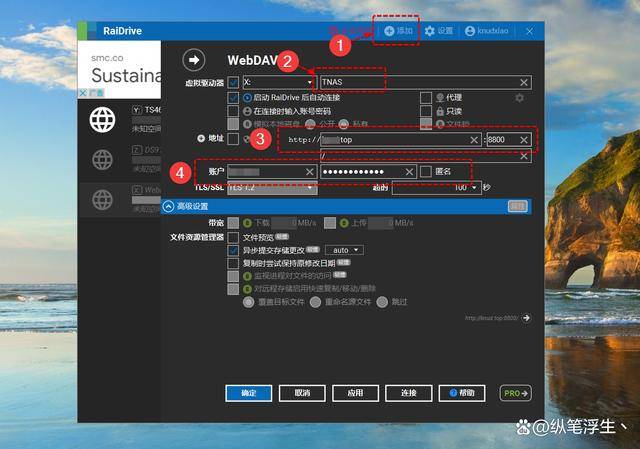640x449 pixels.
Task: Click the circled arrow icon beside WebDAV
Action: (194, 60)
